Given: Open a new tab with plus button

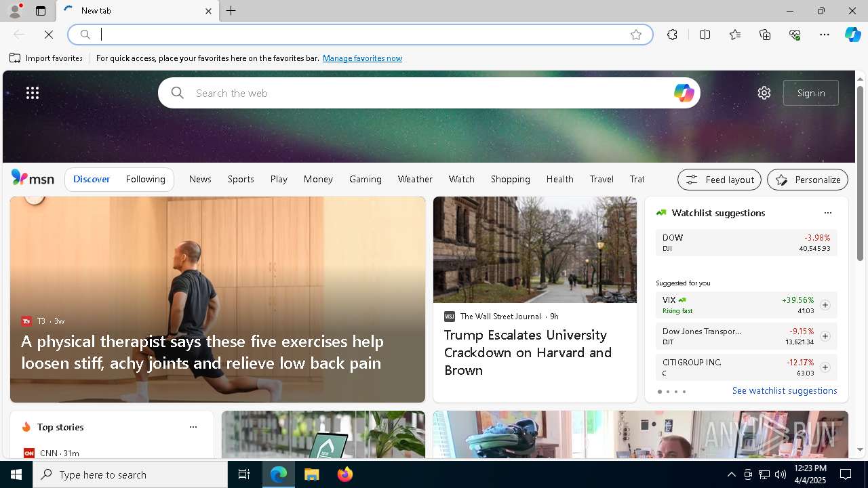Looking at the screenshot, I should [231, 11].
